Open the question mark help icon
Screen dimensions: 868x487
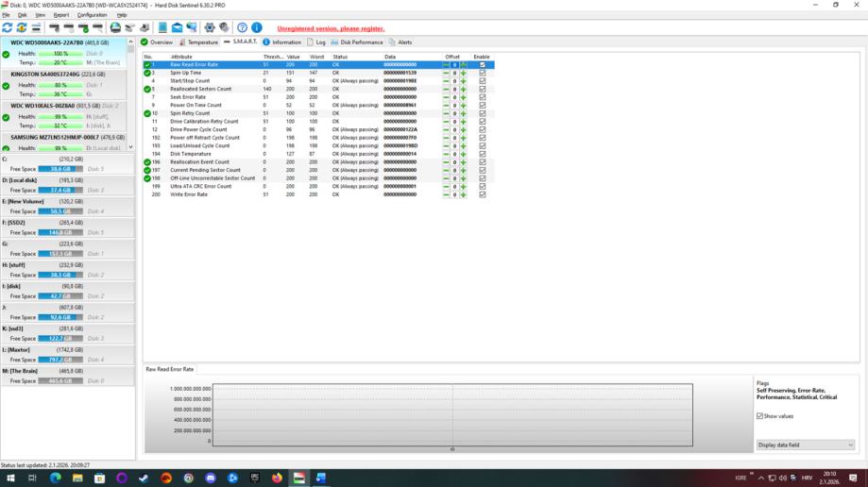[243, 27]
